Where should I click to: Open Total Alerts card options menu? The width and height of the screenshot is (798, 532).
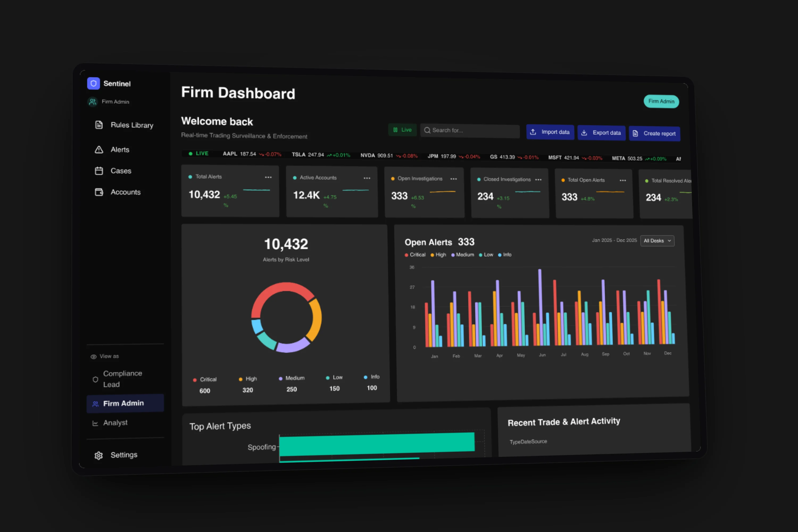pos(268,177)
